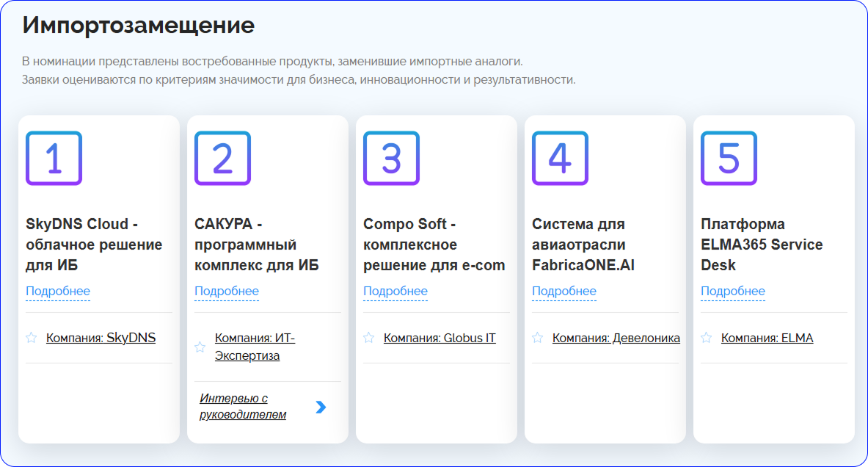Show Подробнее for ELMA365 Service Desk
The width and height of the screenshot is (868, 467).
(x=733, y=292)
